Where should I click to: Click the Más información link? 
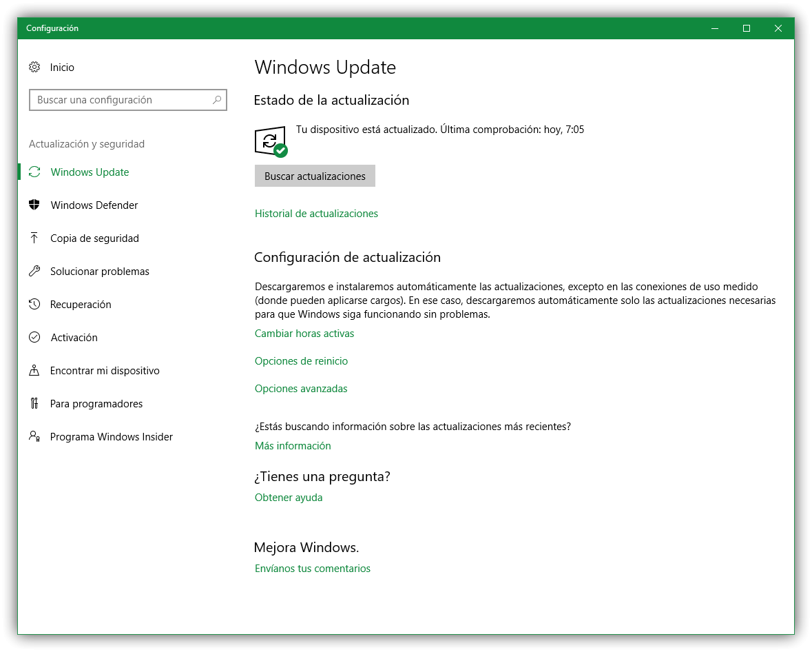(x=293, y=446)
